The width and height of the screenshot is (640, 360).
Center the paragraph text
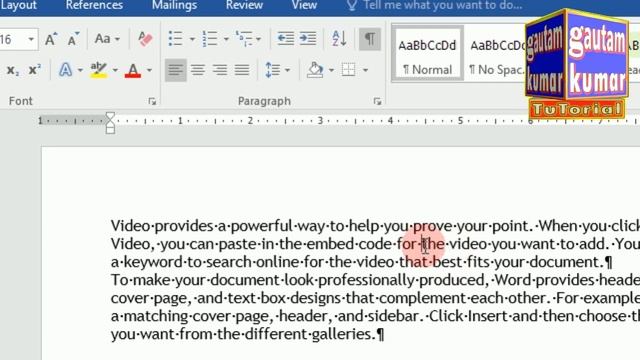(198, 70)
